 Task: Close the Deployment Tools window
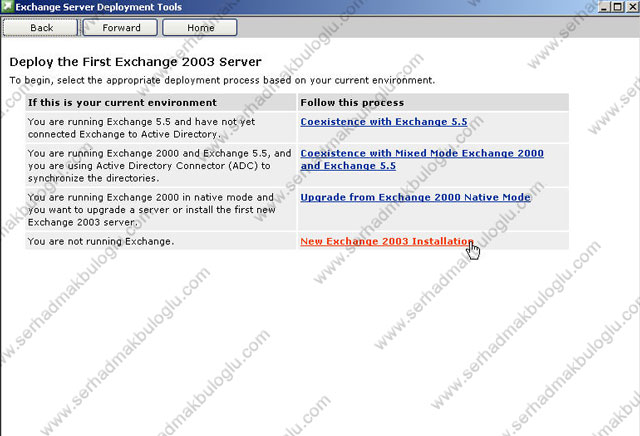(x=631, y=7)
